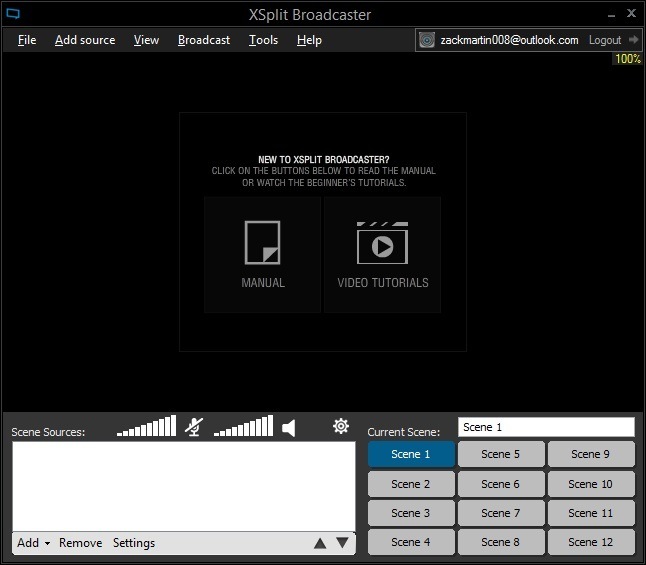The height and width of the screenshot is (565, 646).
Task: Switch to Scene 6
Action: pyautogui.click(x=501, y=484)
